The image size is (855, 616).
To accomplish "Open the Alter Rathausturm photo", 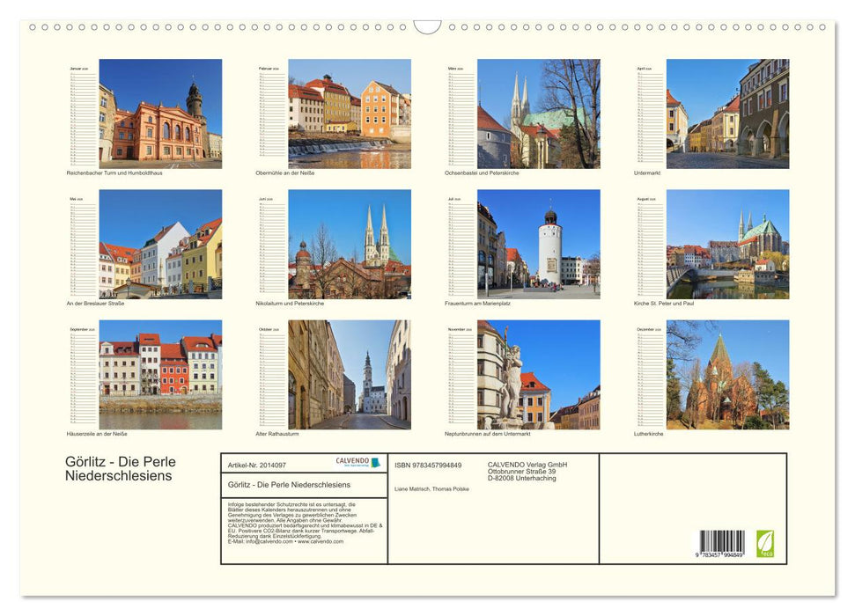I will [349, 374].
